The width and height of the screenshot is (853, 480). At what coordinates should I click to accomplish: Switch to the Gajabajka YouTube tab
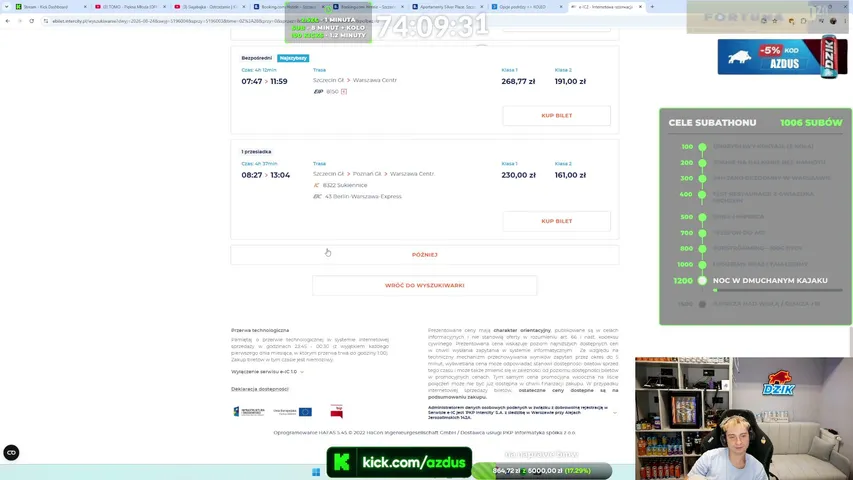(x=209, y=7)
